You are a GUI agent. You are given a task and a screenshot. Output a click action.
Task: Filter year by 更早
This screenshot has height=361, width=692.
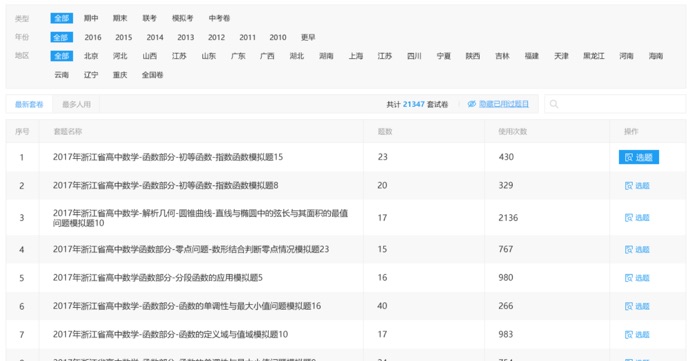[308, 38]
